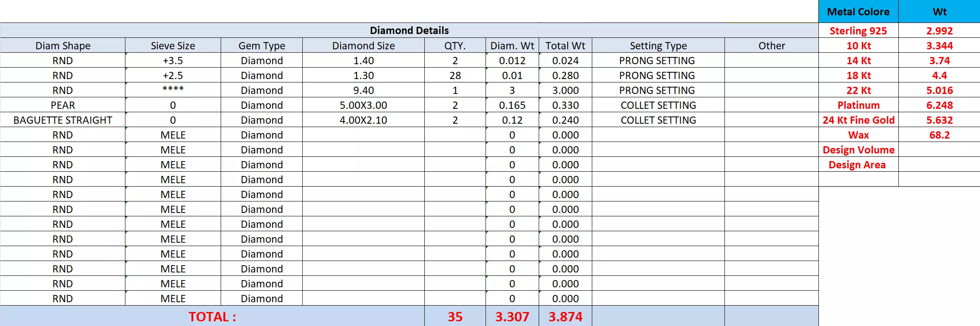Click the Diam Shape column header
The width and height of the screenshot is (980, 326).
pyautogui.click(x=62, y=45)
